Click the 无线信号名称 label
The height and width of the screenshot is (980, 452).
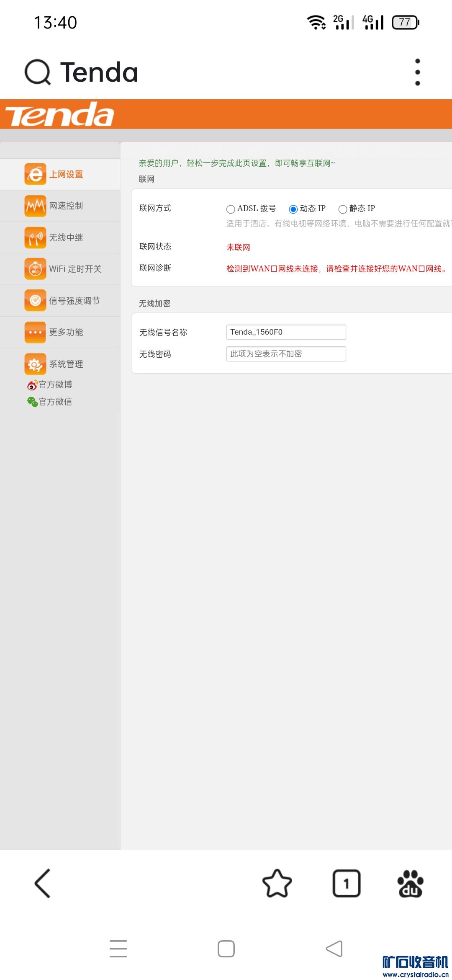(x=163, y=332)
